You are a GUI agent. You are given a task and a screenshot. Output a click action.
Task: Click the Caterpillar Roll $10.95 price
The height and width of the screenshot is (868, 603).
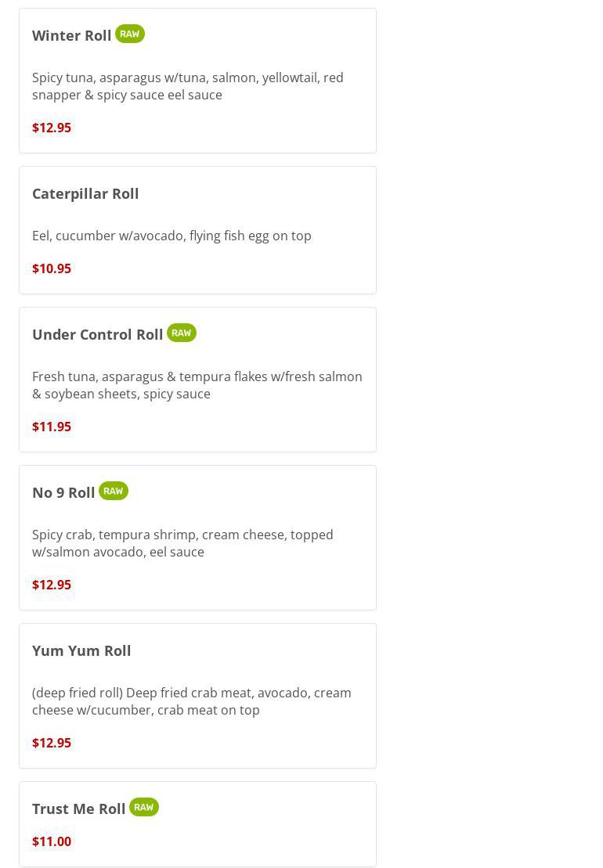tap(52, 268)
